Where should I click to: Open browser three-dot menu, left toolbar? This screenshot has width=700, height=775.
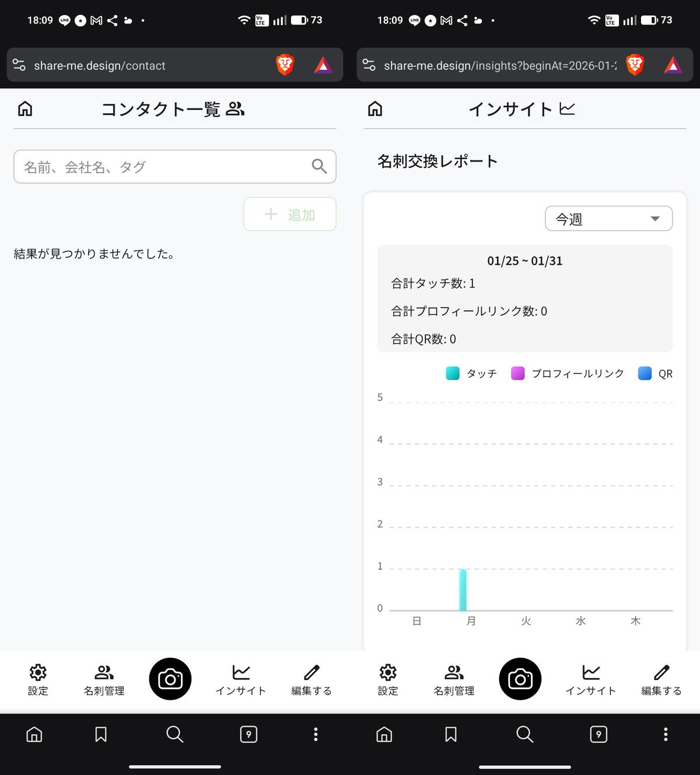pyautogui.click(x=316, y=734)
